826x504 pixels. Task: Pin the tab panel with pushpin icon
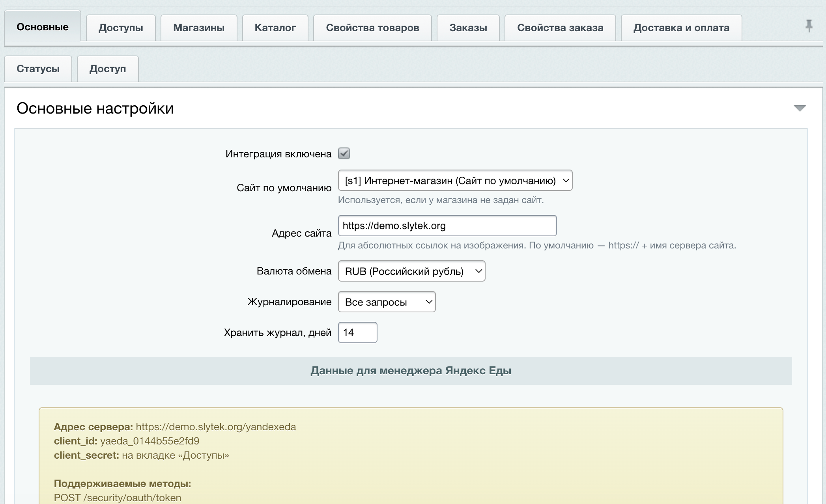point(809,26)
